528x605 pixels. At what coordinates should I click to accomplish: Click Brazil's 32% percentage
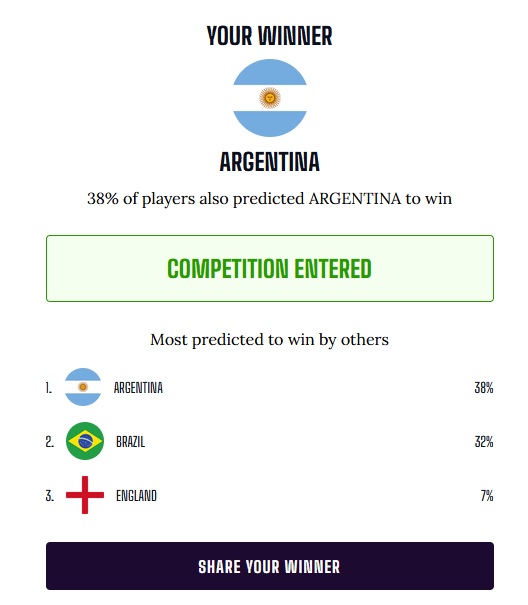click(484, 441)
